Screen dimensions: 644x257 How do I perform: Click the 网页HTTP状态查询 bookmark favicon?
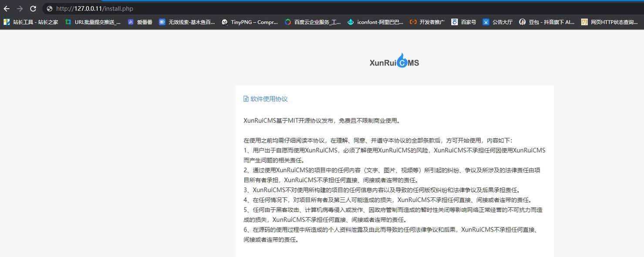pyautogui.click(x=584, y=22)
